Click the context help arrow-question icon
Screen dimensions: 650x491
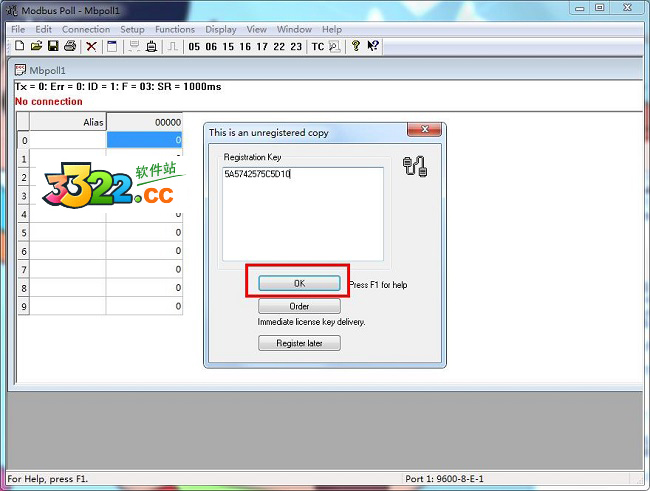(x=373, y=46)
